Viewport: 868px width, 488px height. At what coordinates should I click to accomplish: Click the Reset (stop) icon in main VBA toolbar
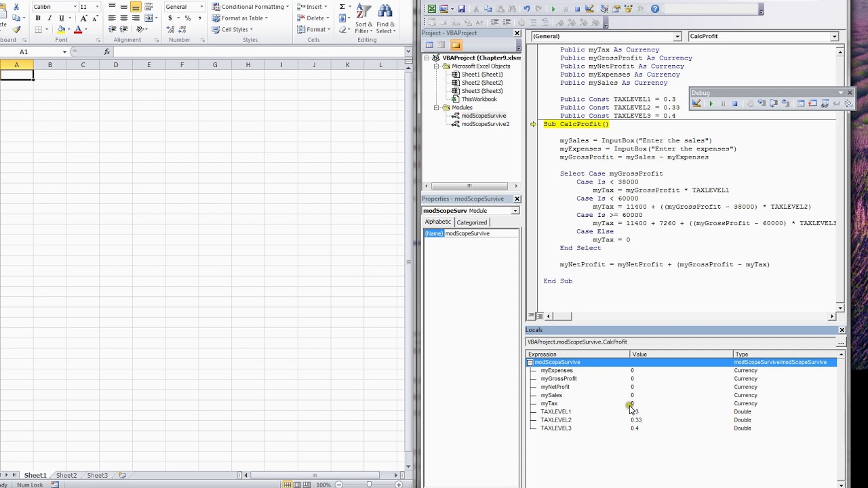(577, 9)
